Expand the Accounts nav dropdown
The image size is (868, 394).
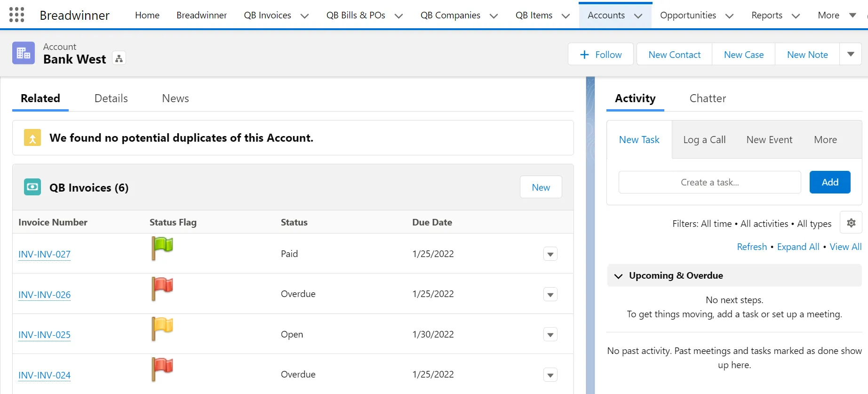pyautogui.click(x=638, y=16)
